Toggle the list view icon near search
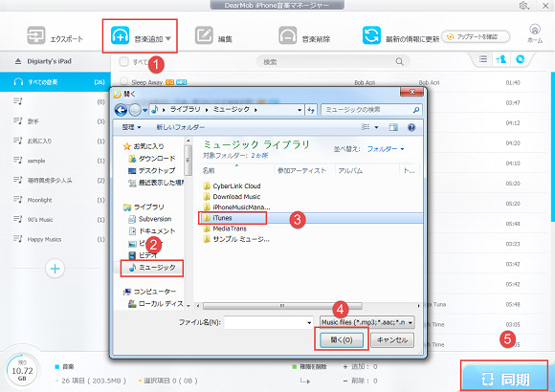The height and width of the screenshot is (392, 555). click(x=483, y=59)
